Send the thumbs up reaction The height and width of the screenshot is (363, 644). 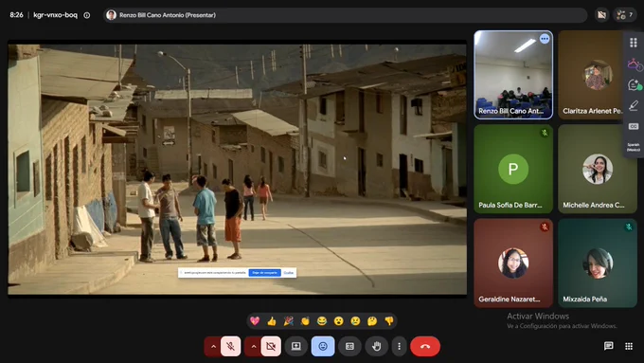click(272, 321)
